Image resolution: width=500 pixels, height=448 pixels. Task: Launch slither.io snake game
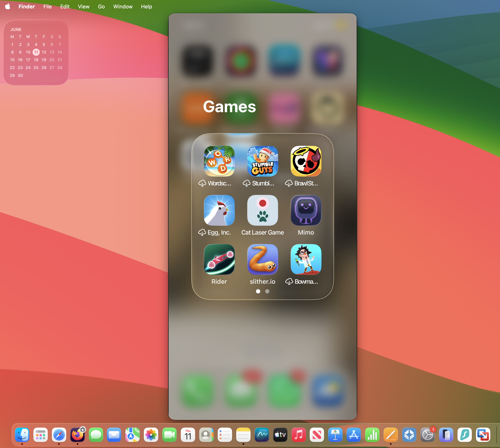(x=263, y=260)
